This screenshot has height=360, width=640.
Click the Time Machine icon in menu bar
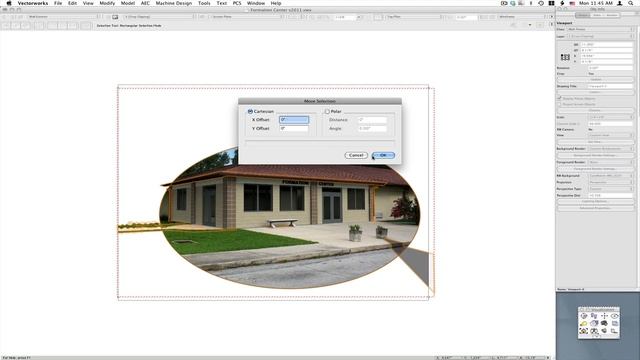coord(541,3)
